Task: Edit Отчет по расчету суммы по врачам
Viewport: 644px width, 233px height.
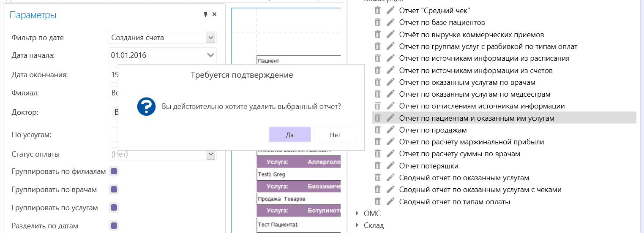Action: point(391,154)
